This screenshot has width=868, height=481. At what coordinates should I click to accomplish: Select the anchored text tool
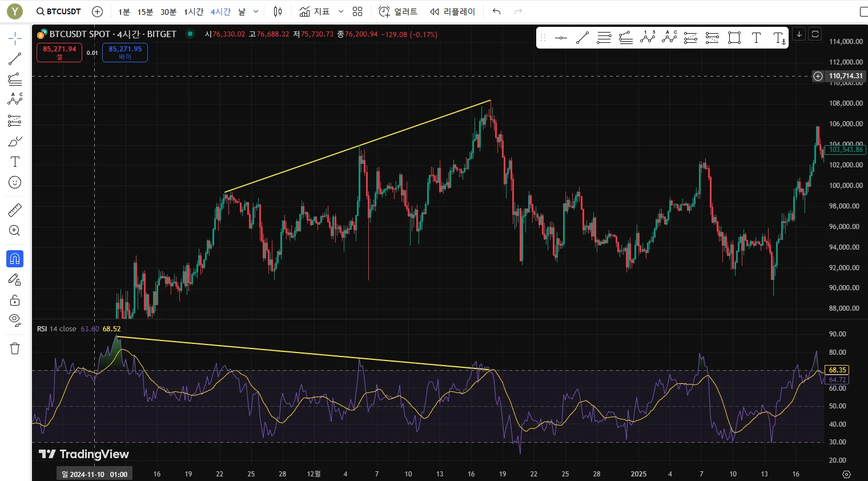[x=779, y=38]
